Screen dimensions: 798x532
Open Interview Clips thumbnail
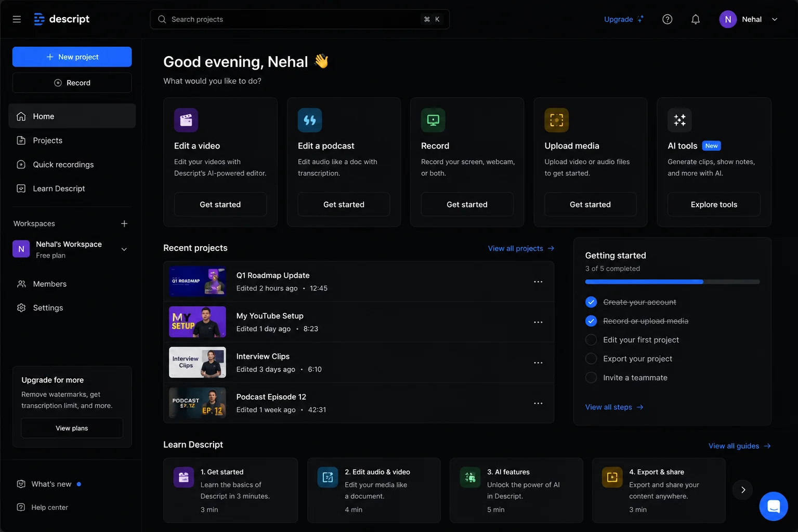point(198,363)
